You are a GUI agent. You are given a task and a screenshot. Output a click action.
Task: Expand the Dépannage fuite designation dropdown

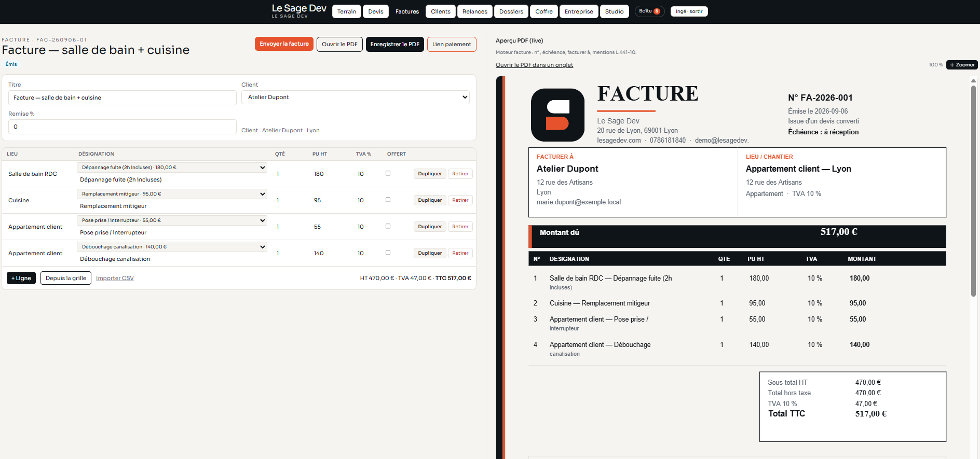click(172, 168)
